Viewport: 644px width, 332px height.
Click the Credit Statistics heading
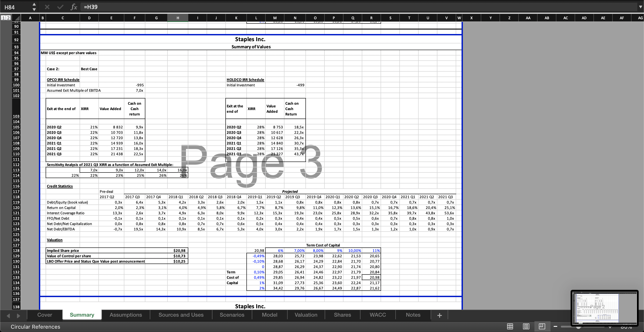pyautogui.click(x=60, y=186)
